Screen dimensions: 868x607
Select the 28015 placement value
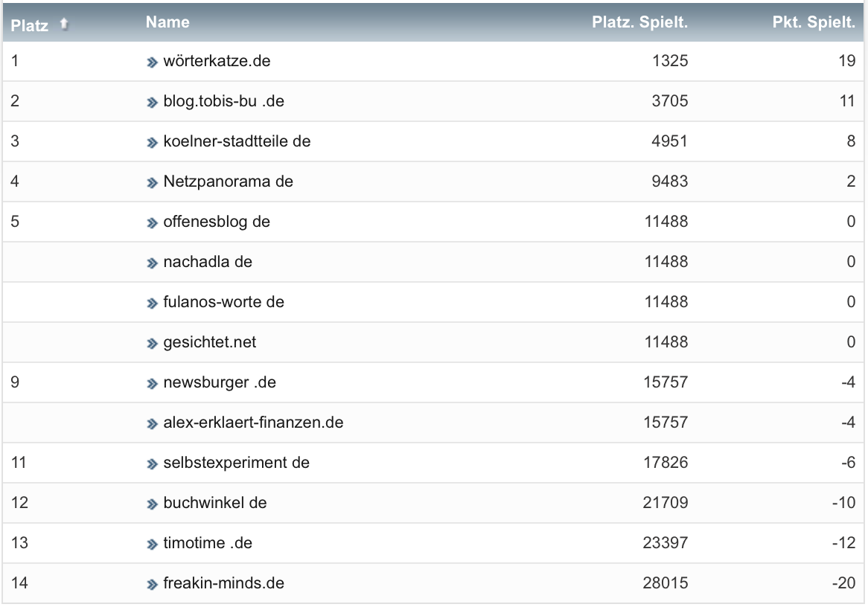(x=666, y=583)
